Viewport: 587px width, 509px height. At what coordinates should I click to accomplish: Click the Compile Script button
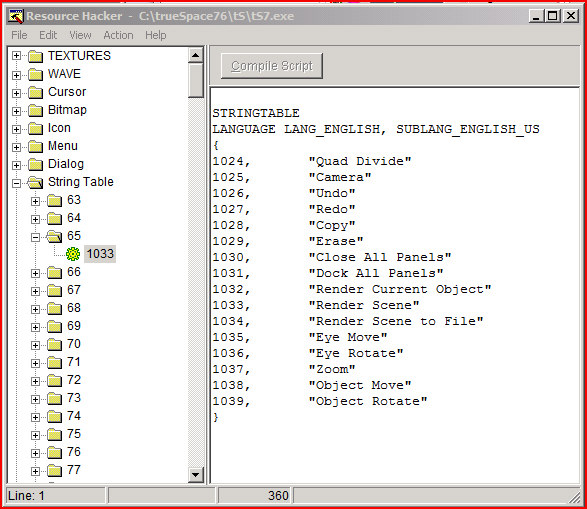click(x=272, y=66)
